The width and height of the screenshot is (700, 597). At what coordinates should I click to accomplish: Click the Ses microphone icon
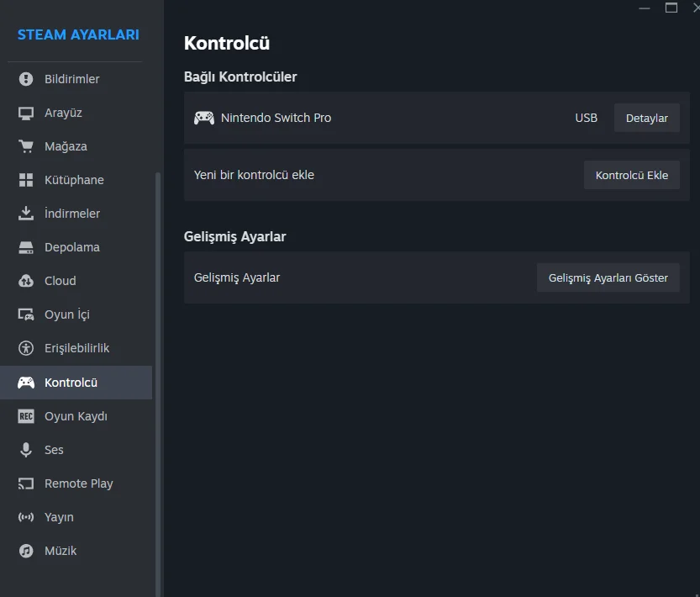(26, 450)
